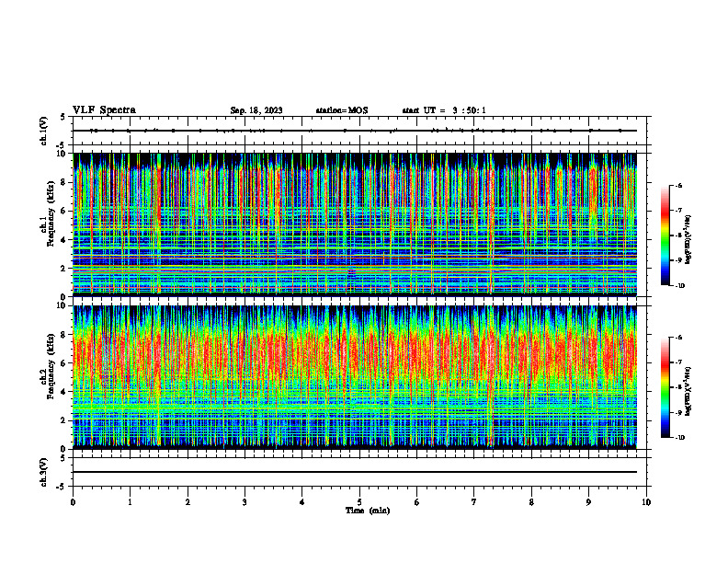Image resolution: width=728 pixels, height=563 pixels.
Task: Click the ch.2 spectrogram color scale bar
Action: (x=665, y=387)
